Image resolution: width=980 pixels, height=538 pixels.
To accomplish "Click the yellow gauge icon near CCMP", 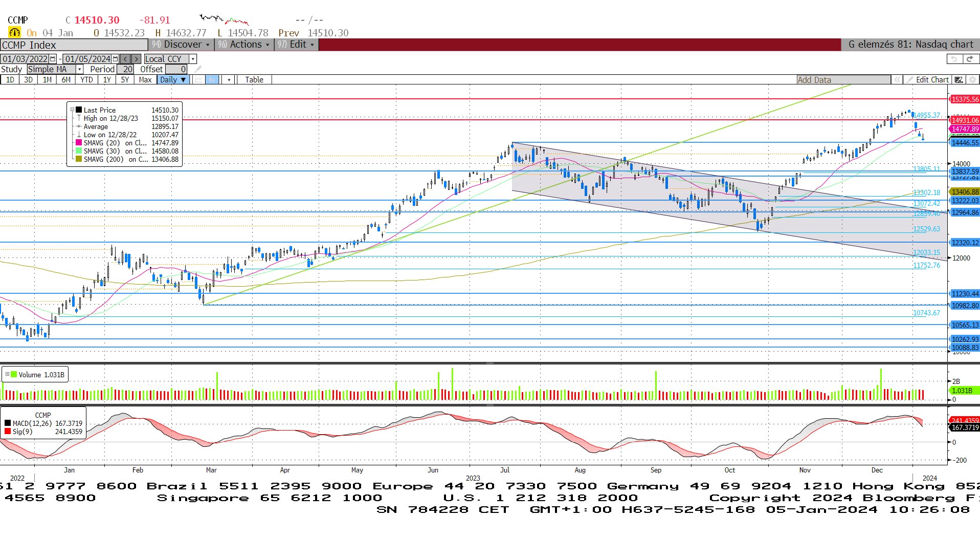I will point(14,33).
